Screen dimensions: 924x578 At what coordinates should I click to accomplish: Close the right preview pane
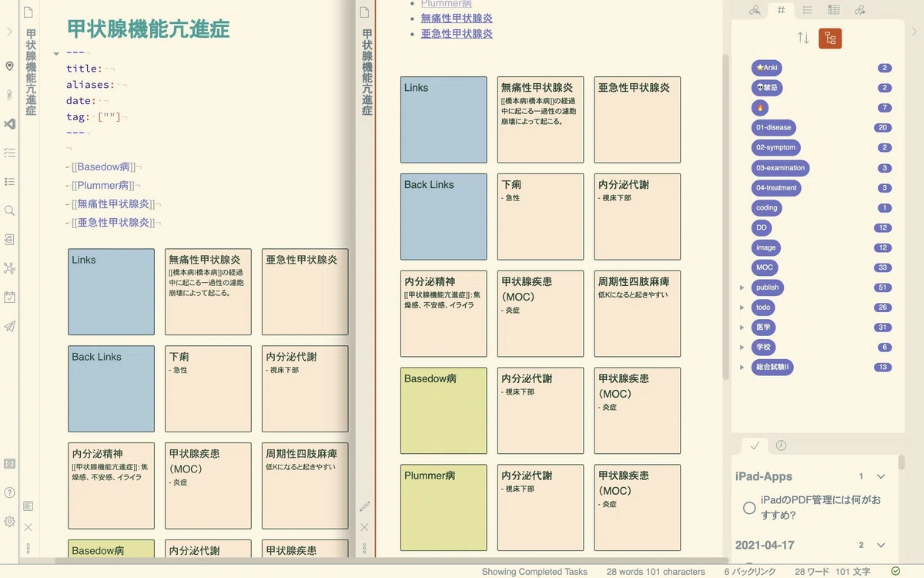[365, 527]
